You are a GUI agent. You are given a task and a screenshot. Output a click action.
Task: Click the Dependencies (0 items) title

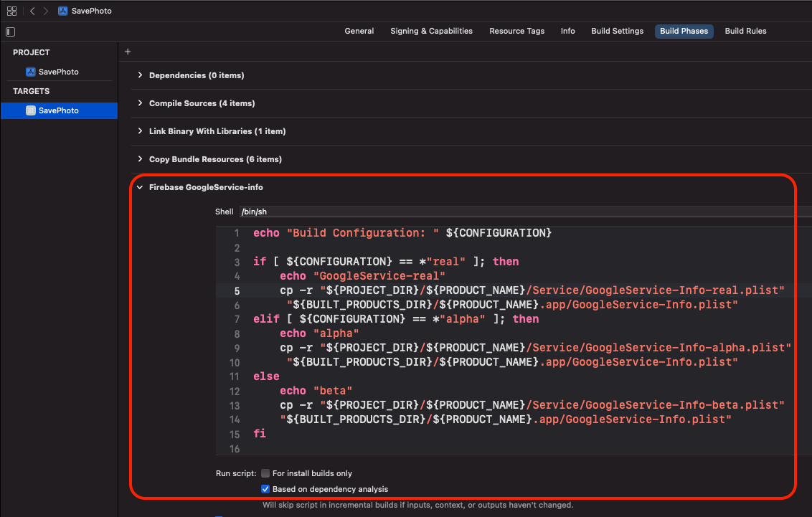click(x=197, y=75)
